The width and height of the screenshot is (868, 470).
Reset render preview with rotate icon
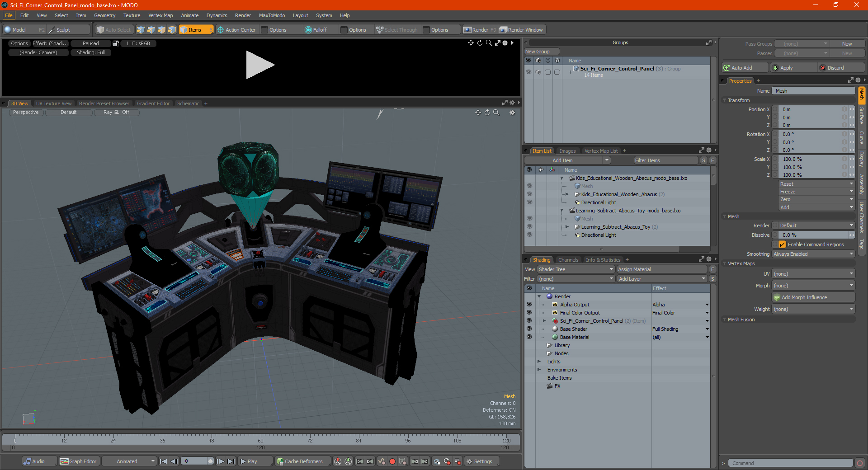pos(480,43)
